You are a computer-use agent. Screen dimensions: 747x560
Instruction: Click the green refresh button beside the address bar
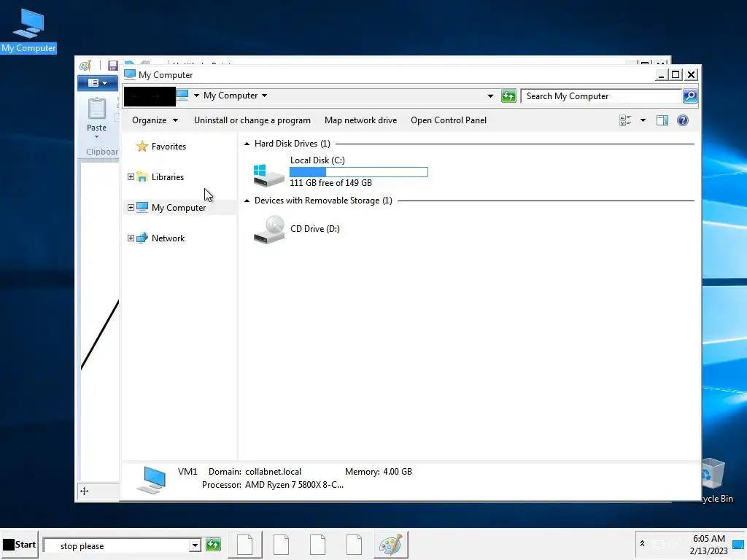pyautogui.click(x=508, y=96)
